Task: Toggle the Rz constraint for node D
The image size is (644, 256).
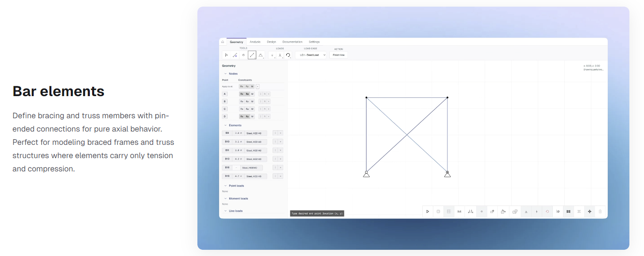Action: (247, 116)
